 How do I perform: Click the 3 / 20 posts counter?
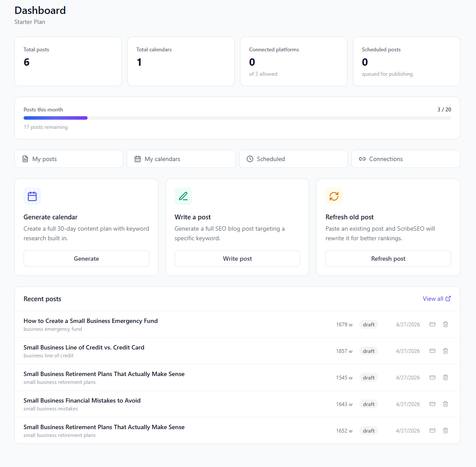click(444, 110)
